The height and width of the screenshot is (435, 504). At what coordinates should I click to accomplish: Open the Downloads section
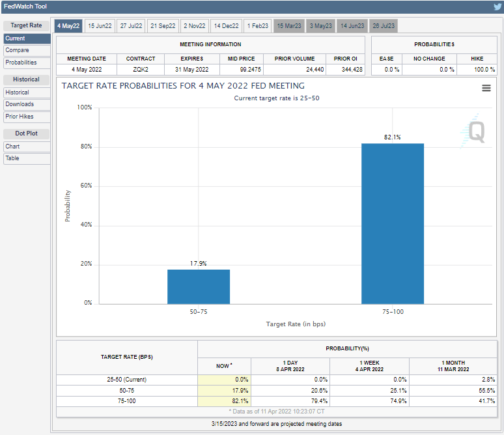[x=26, y=104]
